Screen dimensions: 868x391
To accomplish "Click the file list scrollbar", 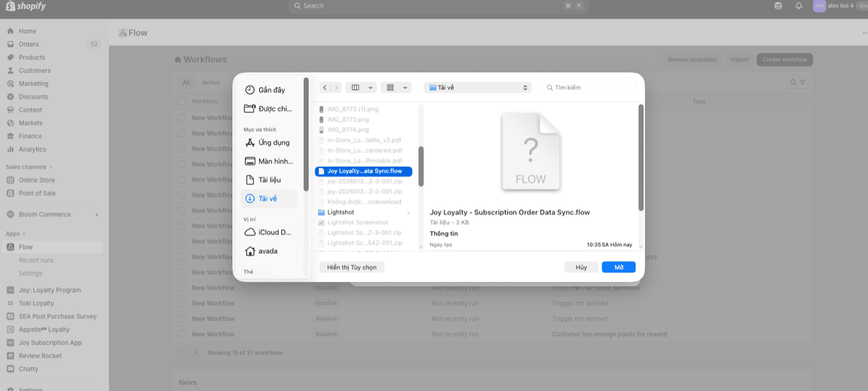I will pos(421,166).
